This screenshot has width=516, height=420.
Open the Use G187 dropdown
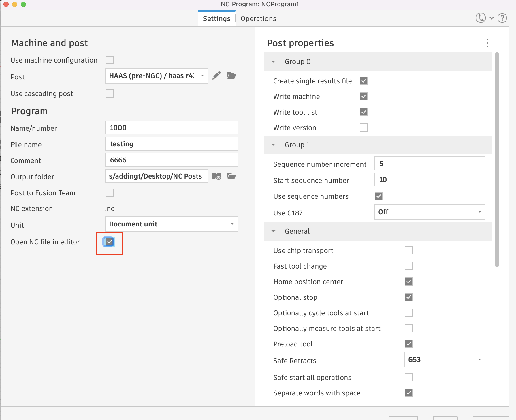click(x=430, y=212)
